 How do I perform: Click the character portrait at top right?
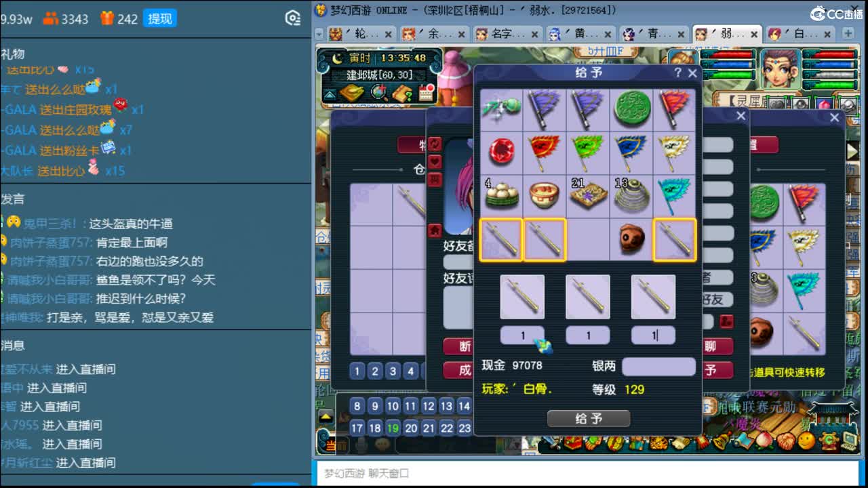pyautogui.click(x=780, y=68)
